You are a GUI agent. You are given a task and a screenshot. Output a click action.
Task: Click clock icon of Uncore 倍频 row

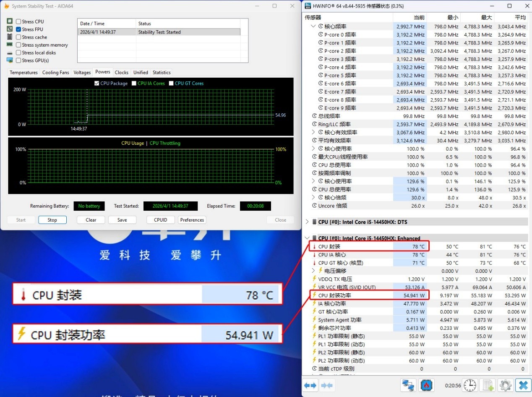click(315, 206)
